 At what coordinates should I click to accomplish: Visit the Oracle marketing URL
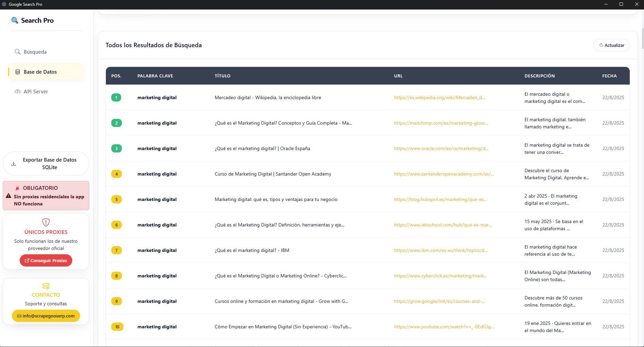441,149
